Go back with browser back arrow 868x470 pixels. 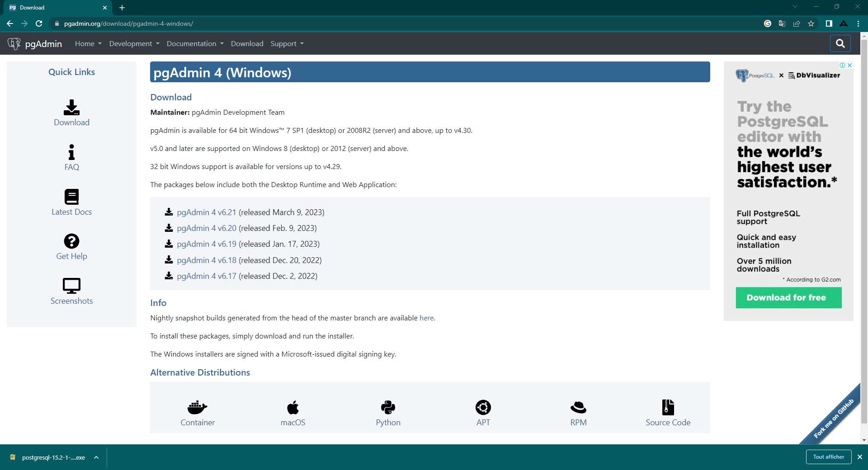coord(10,23)
